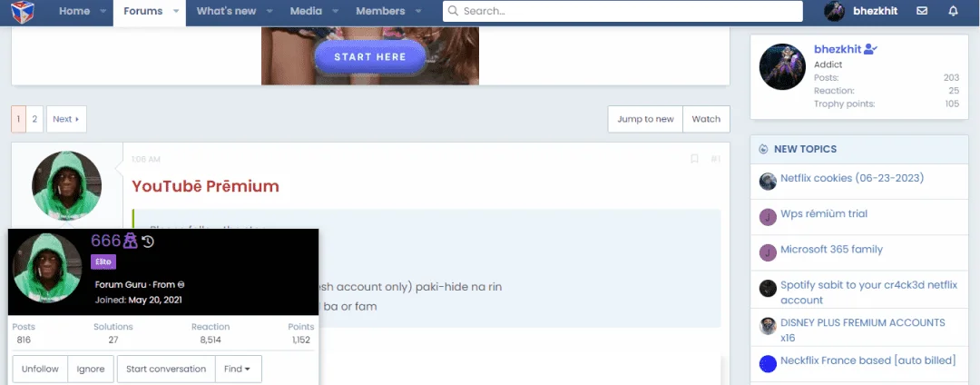Click the bookmark icon on post #1
Image resolution: width=980 pixels, height=385 pixels.
[x=694, y=160]
